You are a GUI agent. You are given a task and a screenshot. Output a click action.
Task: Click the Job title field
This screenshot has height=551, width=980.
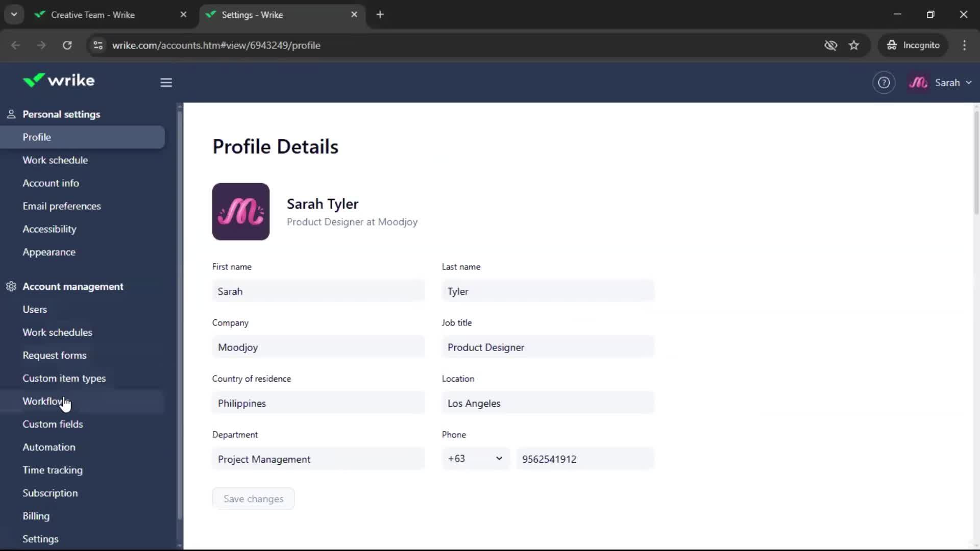[x=548, y=347]
